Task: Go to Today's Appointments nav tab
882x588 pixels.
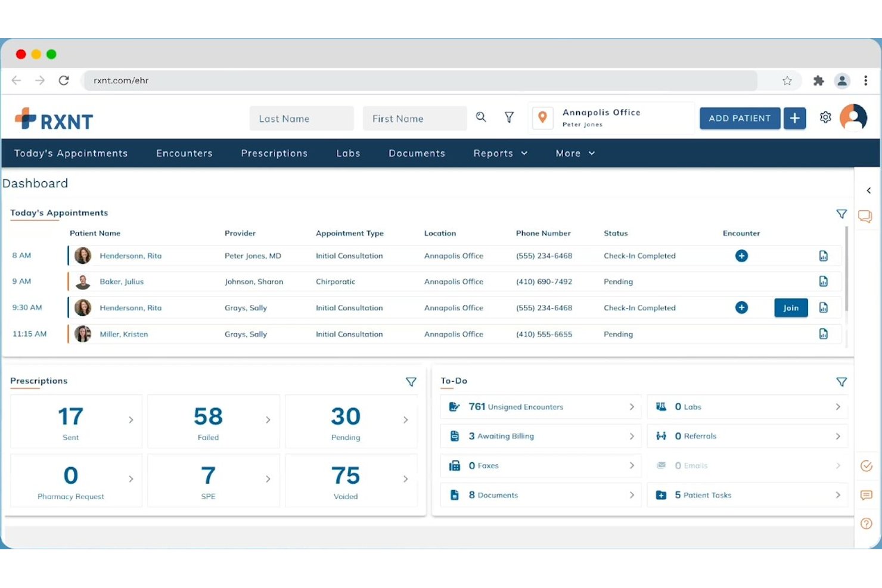Action: point(71,153)
